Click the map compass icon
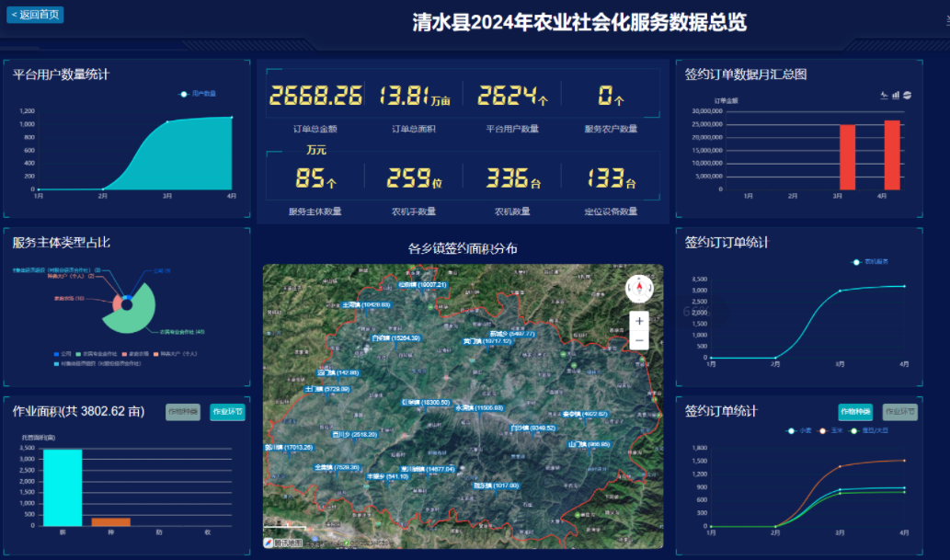The image size is (950, 560). [639, 288]
